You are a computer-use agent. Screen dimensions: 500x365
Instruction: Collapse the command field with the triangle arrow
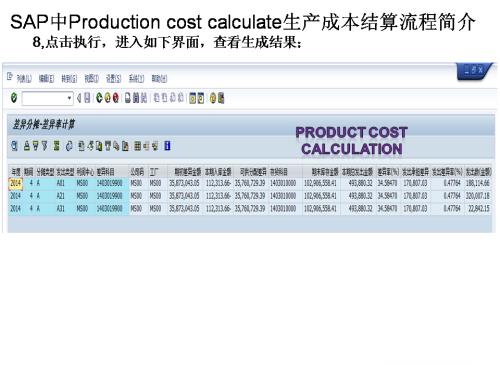pyautogui.click(x=79, y=98)
